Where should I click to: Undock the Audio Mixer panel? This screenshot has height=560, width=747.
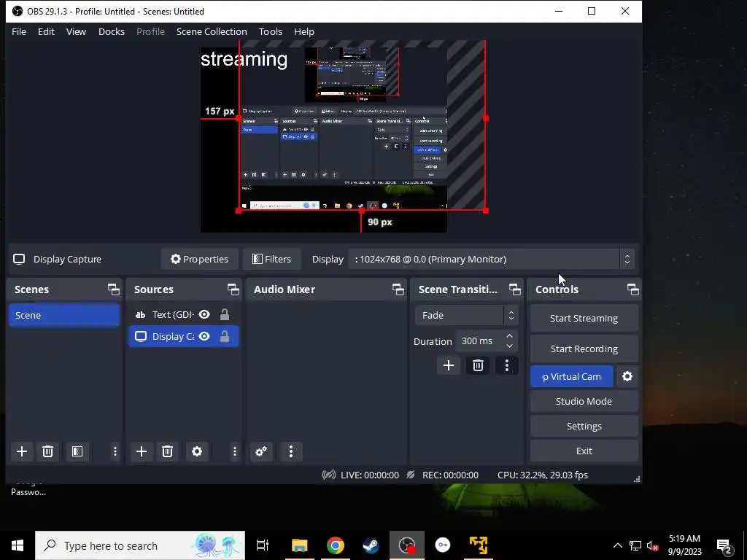[x=398, y=289]
